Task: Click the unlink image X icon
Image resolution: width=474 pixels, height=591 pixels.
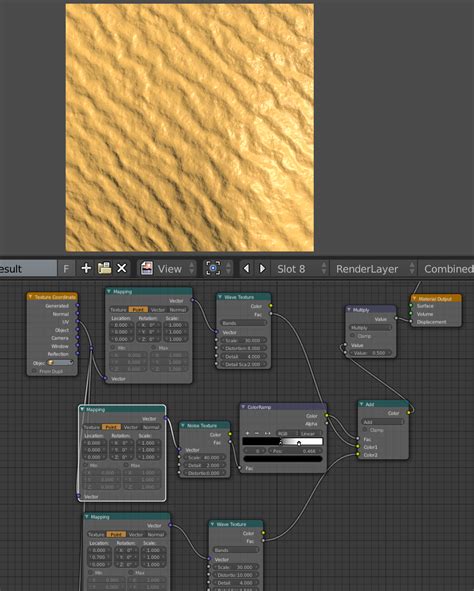Action: (x=122, y=268)
